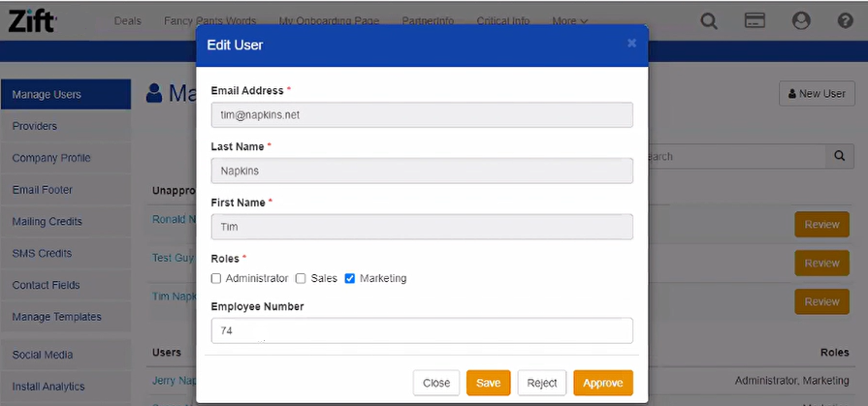Image resolution: width=868 pixels, height=406 pixels.
Task: Select Company Profile in sidebar
Action: [65, 158]
